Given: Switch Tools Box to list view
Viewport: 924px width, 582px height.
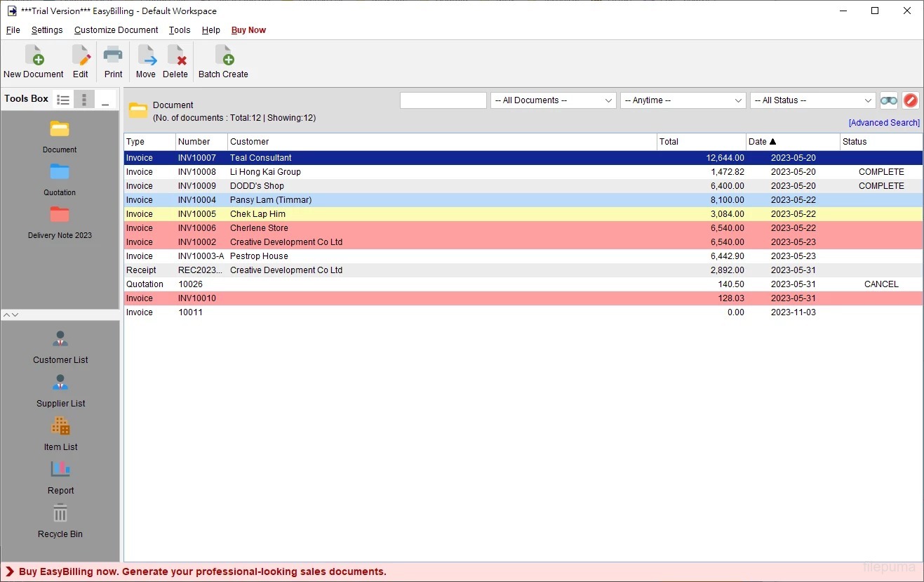Looking at the screenshot, I should click(x=63, y=100).
